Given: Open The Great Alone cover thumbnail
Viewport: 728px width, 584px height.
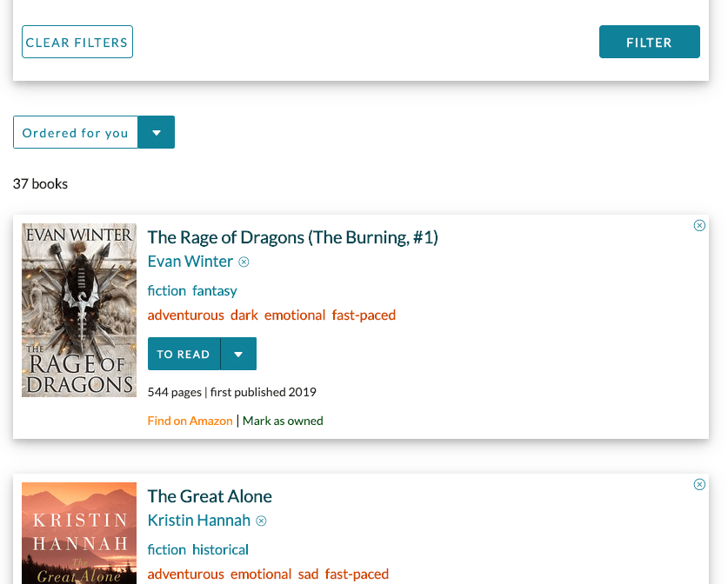Looking at the screenshot, I should [x=79, y=533].
